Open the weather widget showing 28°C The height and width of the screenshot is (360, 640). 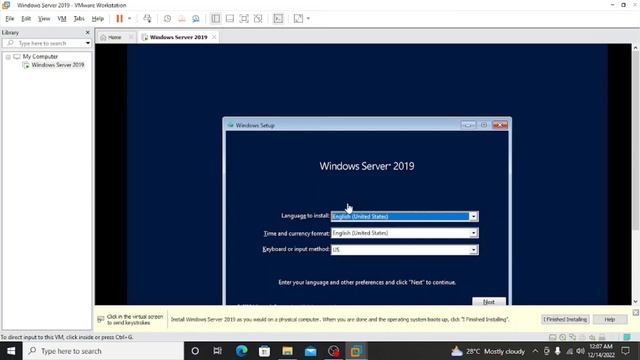tap(488, 351)
